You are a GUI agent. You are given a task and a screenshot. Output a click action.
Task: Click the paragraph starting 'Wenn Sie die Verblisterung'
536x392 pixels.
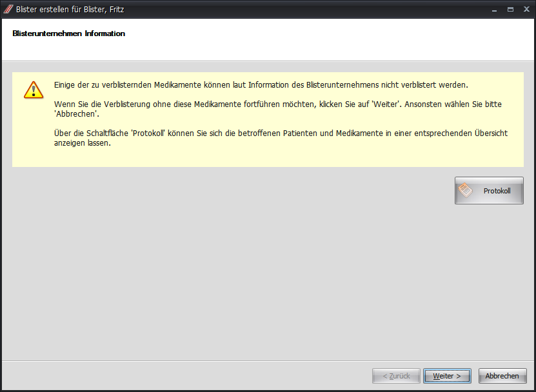(x=278, y=109)
